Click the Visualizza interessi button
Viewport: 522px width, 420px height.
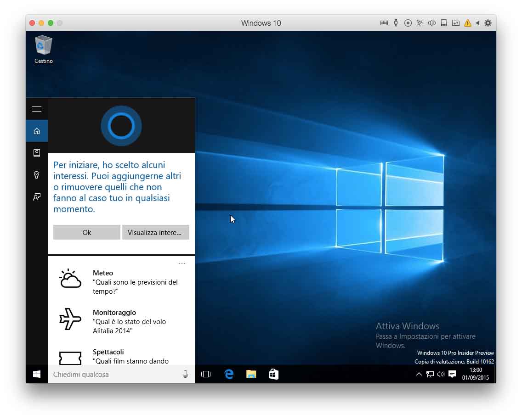point(155,232)
